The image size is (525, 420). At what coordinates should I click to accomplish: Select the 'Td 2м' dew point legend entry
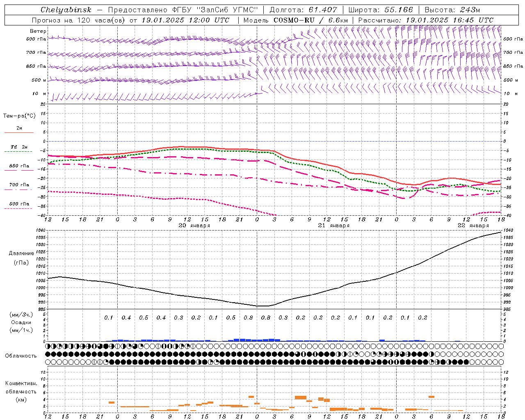[x=19, y=147]
